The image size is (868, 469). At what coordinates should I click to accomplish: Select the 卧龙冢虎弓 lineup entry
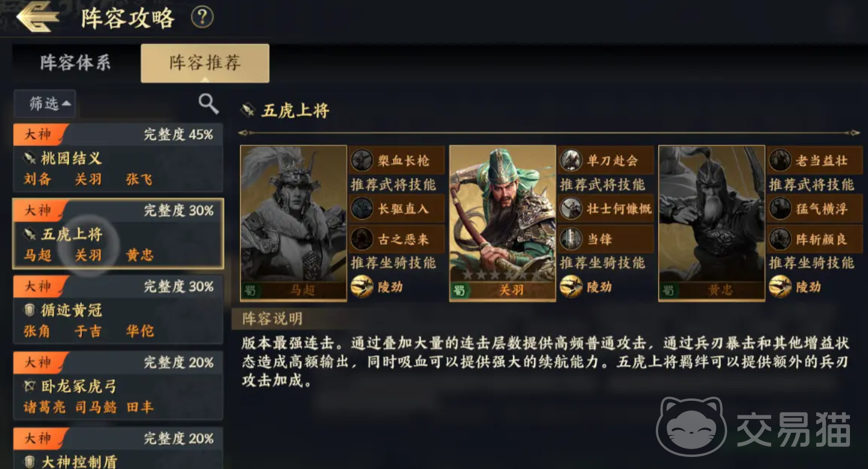tap(118, 385)
